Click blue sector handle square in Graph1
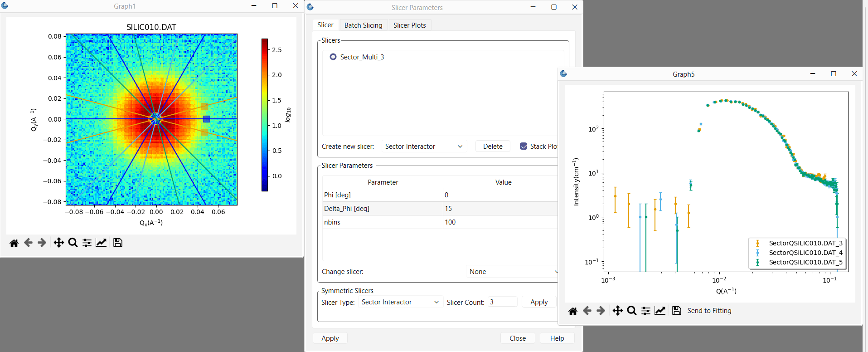868x352 pixels. click(x=206, y=119)
